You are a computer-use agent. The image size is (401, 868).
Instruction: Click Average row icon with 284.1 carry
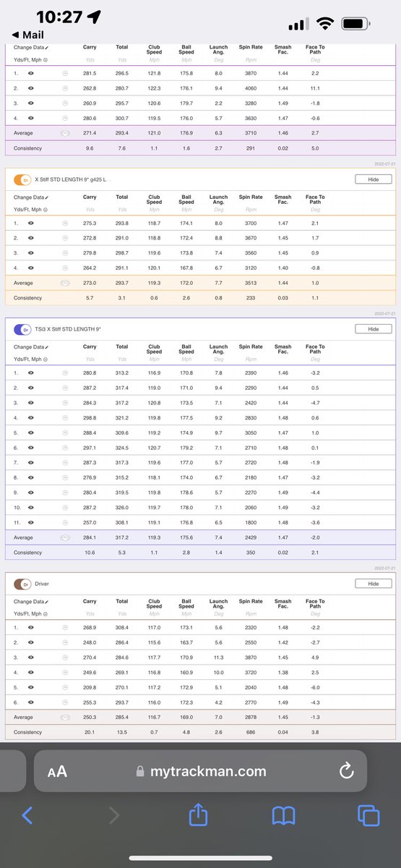point(66,537)
